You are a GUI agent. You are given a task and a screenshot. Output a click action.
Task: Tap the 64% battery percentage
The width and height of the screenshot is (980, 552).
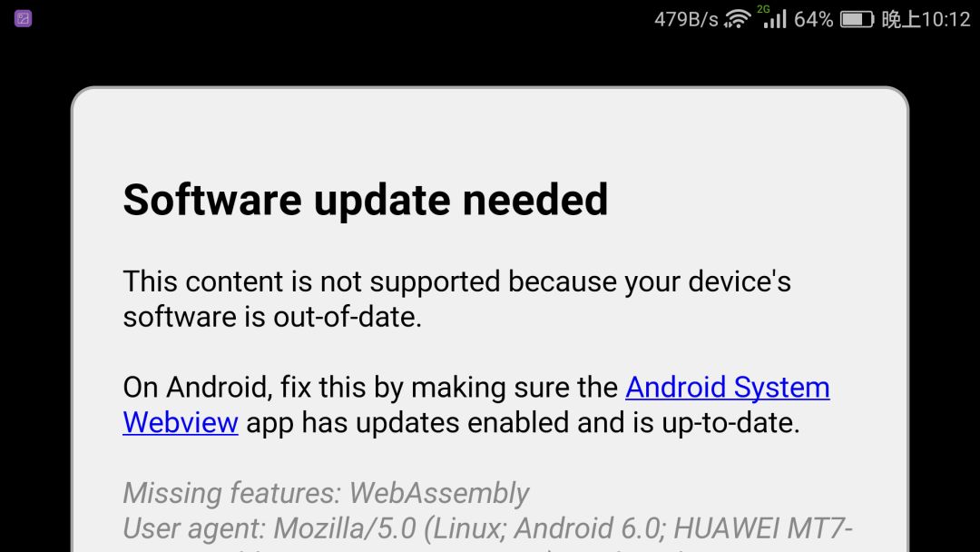(x=813, y=19)
